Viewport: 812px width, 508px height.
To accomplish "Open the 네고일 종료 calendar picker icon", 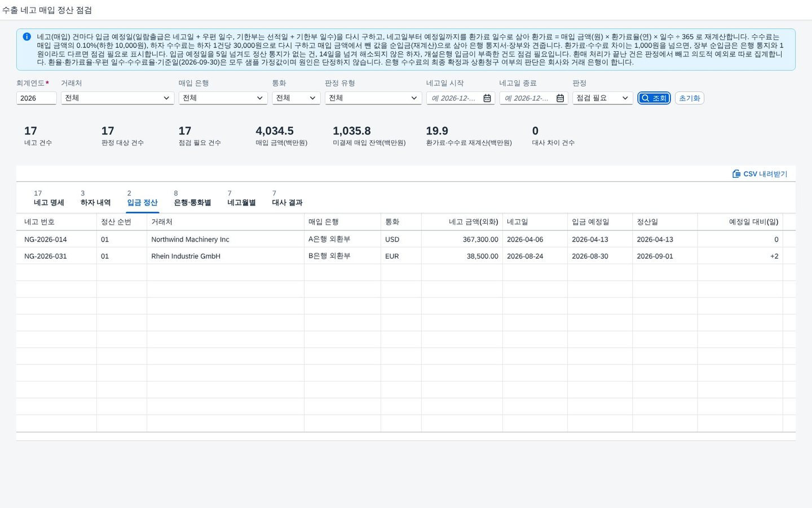I will click(x=560, y=98).
